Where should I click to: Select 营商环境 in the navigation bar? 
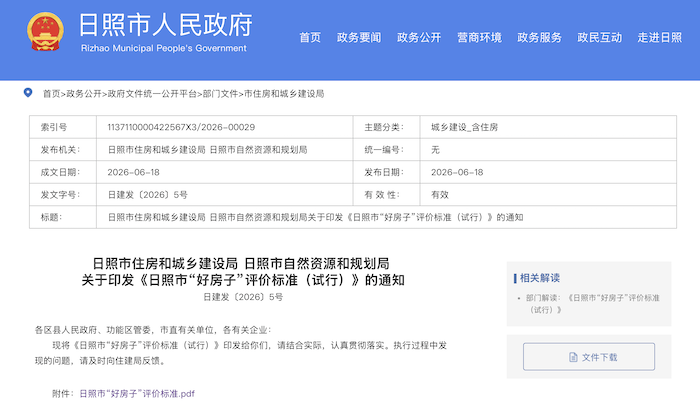click(479, 37)
